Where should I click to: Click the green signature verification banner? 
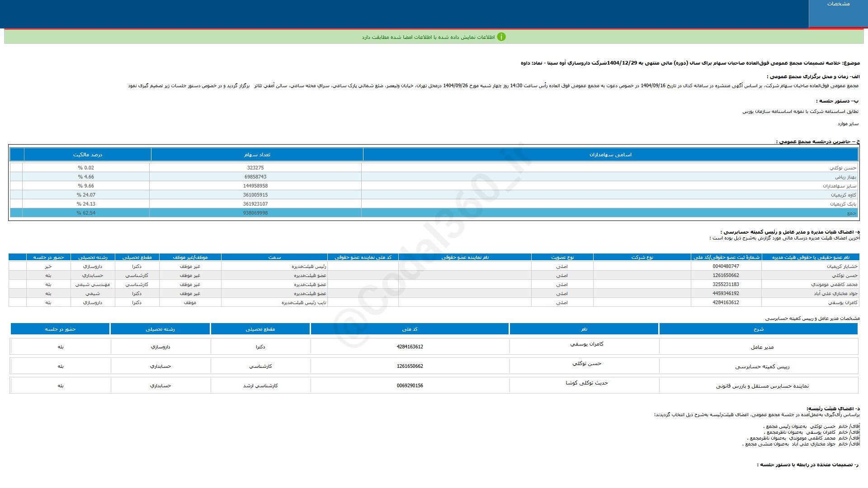pyautogui.click(x=434, y=37)
